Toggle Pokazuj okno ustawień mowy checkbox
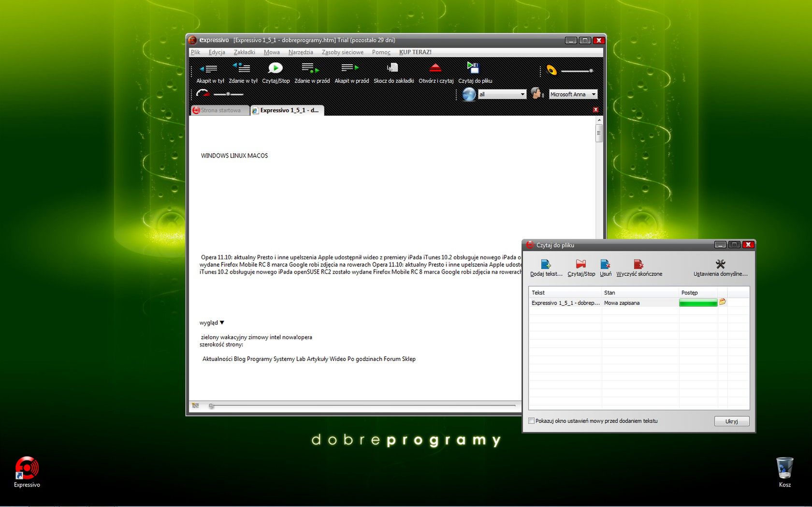812x507 pixels. pos(531,421)
